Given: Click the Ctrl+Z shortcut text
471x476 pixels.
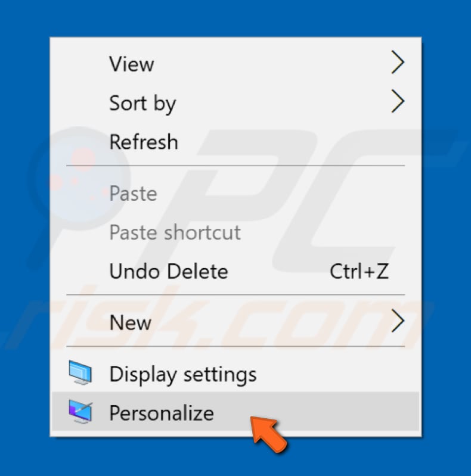Looking at the screenshot, I should (359, 272).
